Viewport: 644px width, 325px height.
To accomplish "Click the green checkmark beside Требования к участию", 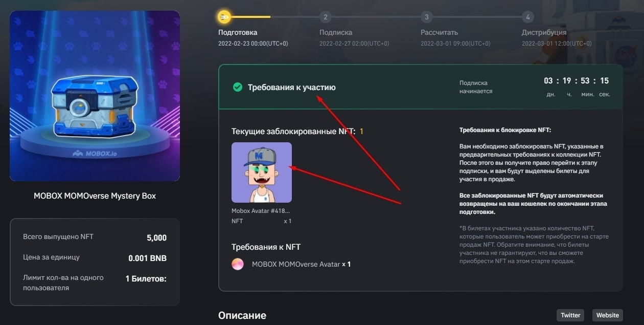I will point(237,87).
